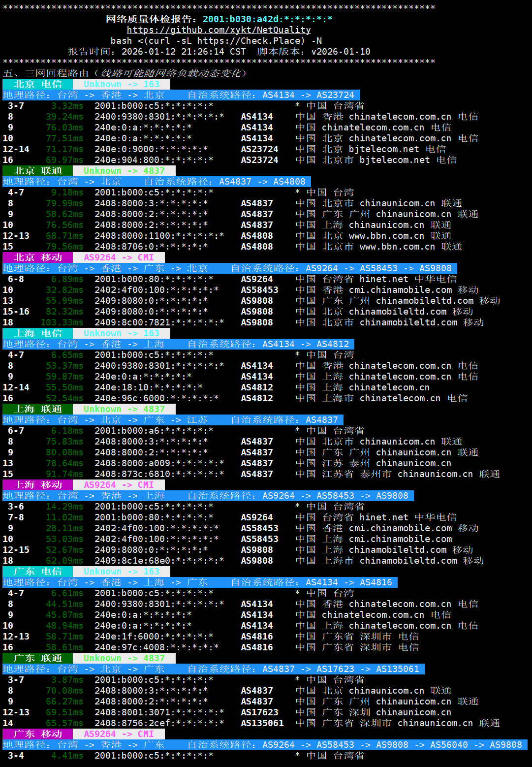The width and height of the screenshot is (532, 767).
Task: Select the green 北京 联通 section header
Action: coord(37,171)
